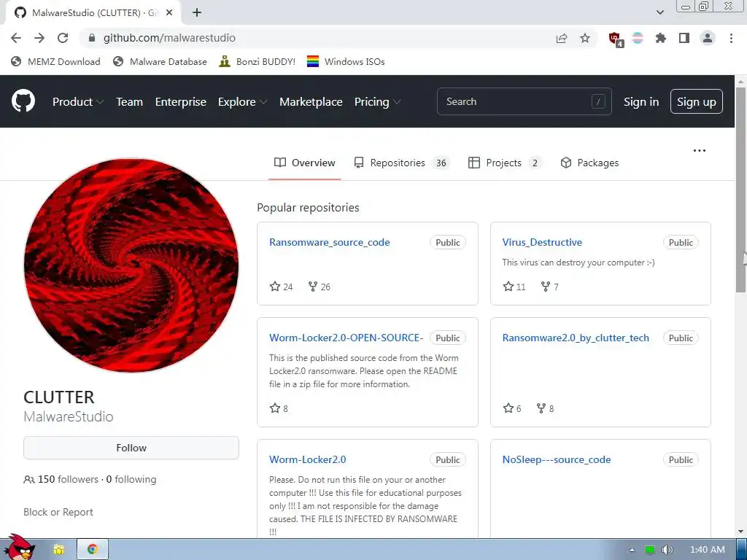This screenshot has height=560, width=747.
Task: Click the GitHub Search field
Action: [524, 101]
